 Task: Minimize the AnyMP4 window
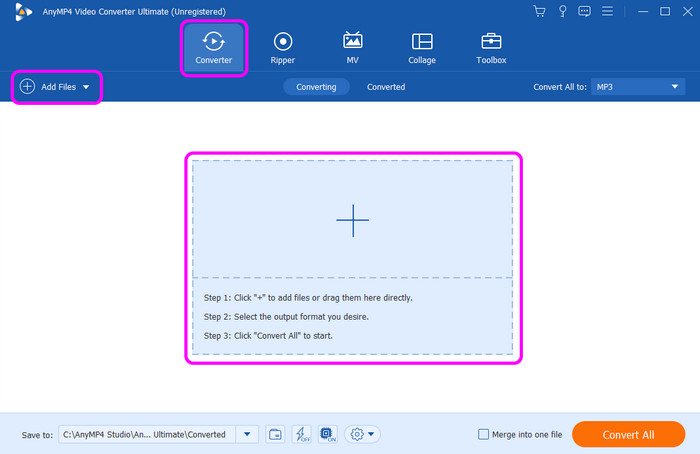pos(643,11)
